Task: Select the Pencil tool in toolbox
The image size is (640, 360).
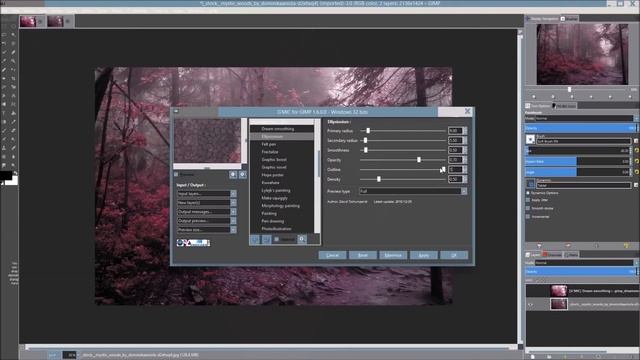Action: pyautogui.click(x=13, y=122)
